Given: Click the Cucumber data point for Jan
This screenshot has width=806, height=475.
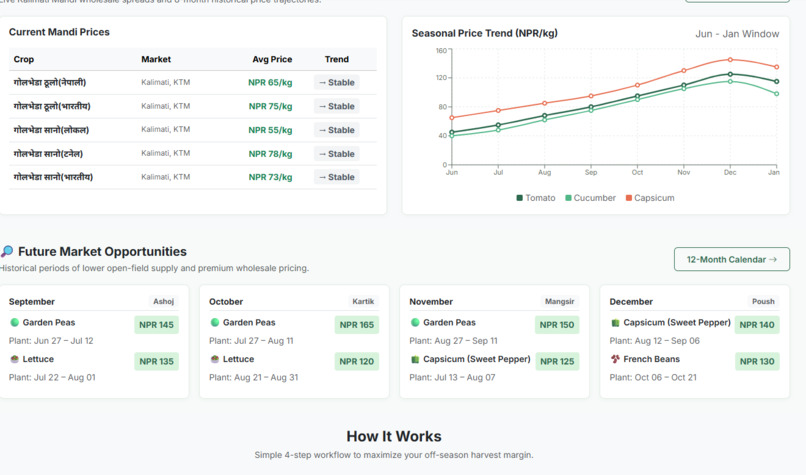Looking at the screenshot, I should click(776, 94).
